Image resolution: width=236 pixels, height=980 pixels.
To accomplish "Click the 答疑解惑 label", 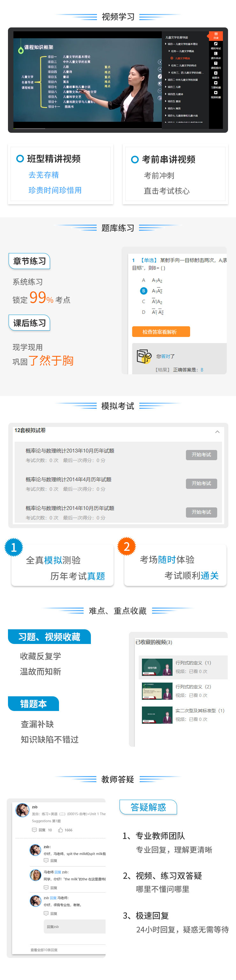I will coord(148,807).
